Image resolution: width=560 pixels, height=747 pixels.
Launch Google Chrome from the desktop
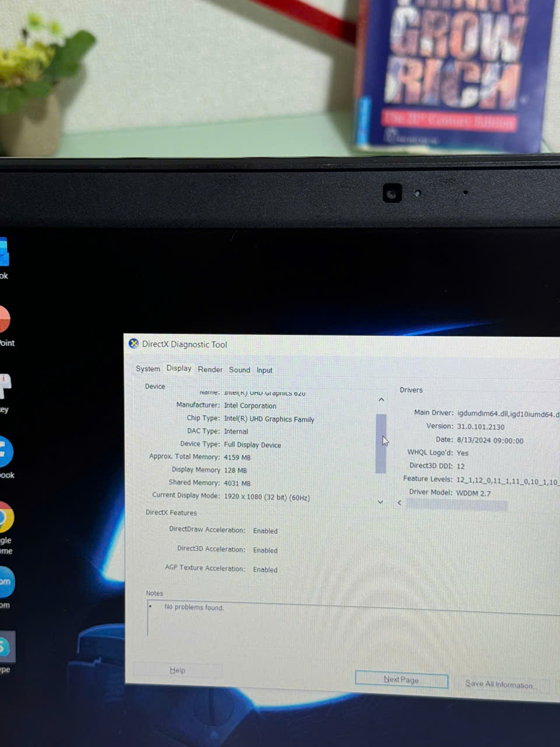click(5, 518)
